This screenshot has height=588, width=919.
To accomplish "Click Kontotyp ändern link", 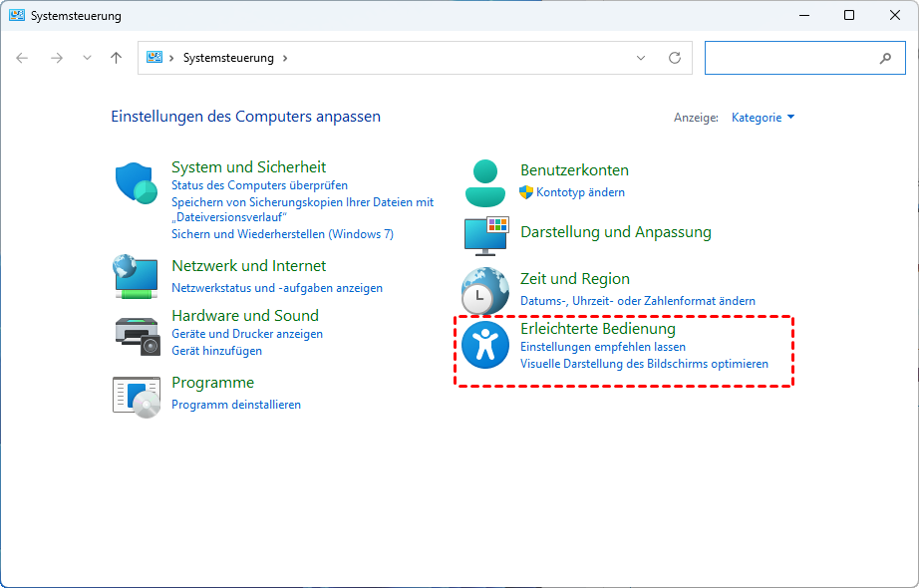I will click(x=580, y=192).
